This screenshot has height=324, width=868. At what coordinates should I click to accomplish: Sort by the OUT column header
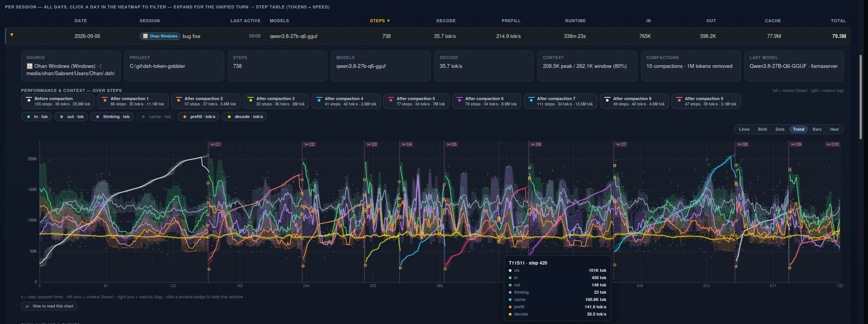tap(711, 21)
